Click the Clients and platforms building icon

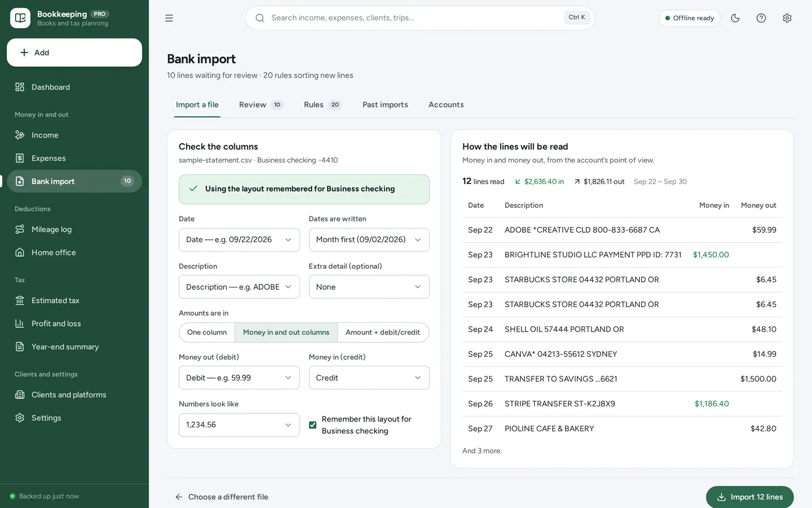click(x=20, y=395)
